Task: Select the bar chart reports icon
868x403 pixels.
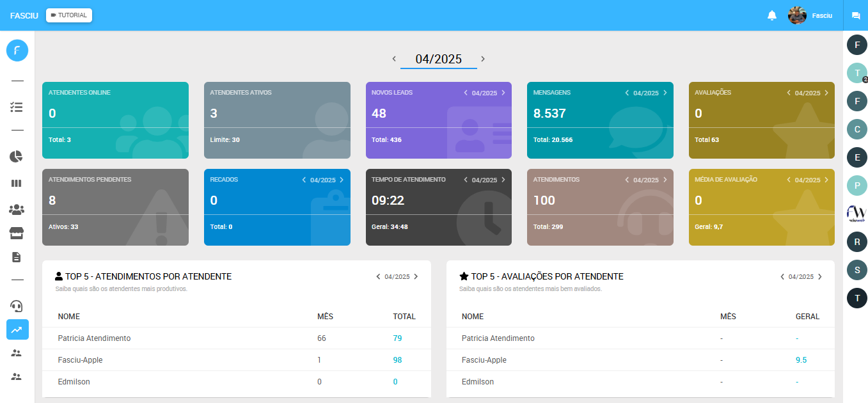Action: (x=17, y=184)
